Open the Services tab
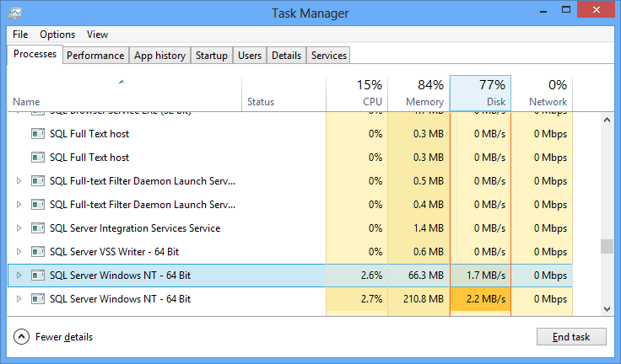Image resolution: width=621 pixels, height=364 pixels. [328, 56]
